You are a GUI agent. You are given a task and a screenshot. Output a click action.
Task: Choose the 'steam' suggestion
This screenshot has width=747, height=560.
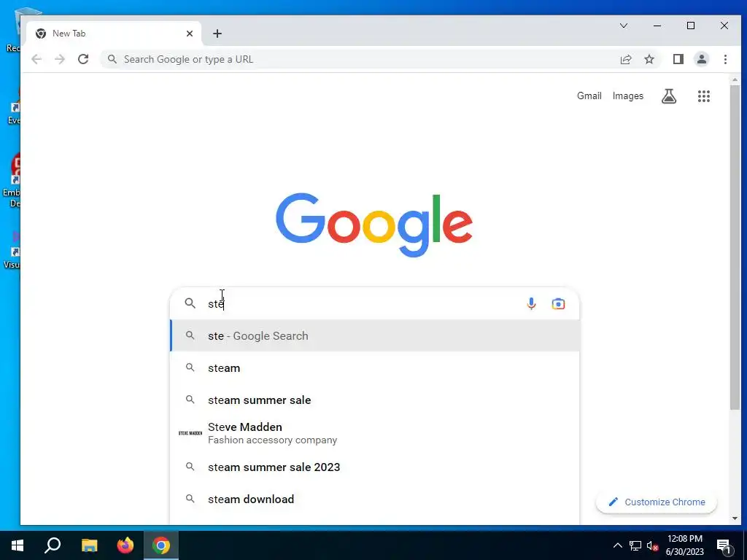point(375,368)
